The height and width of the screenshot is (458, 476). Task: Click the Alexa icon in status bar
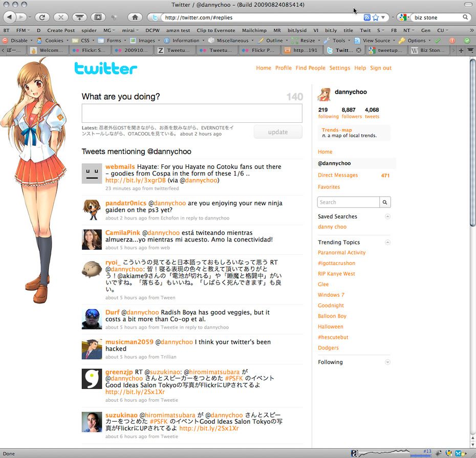tap(354, 453)
